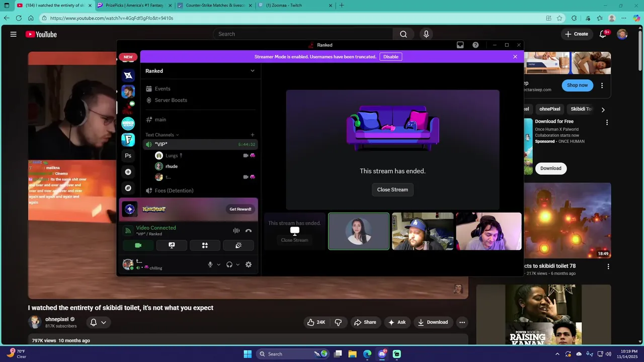Select the blue cap participant video tile
Screen dimensions: 644x362
423,231
